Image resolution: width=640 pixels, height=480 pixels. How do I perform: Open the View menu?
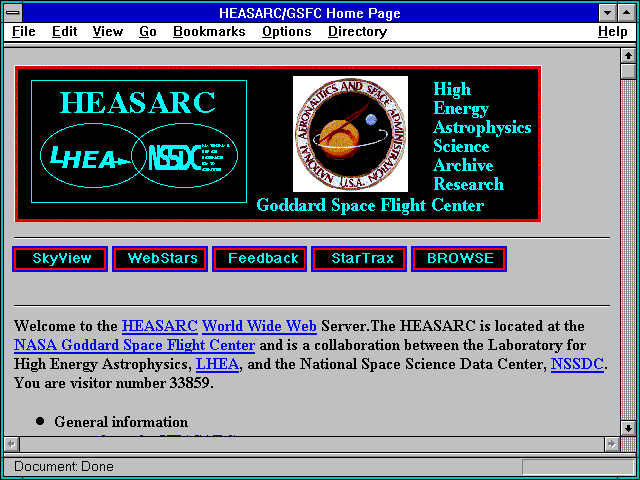coord(108,32)
